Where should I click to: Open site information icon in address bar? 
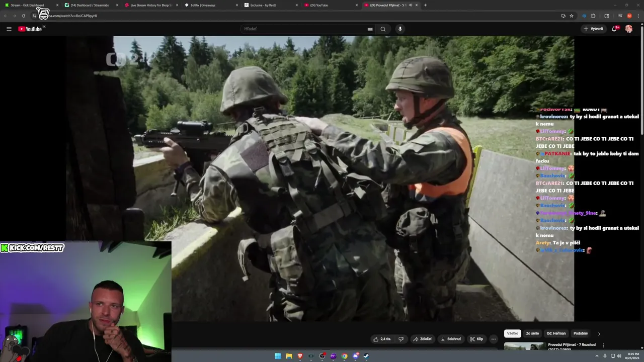(x=34, y=16)
